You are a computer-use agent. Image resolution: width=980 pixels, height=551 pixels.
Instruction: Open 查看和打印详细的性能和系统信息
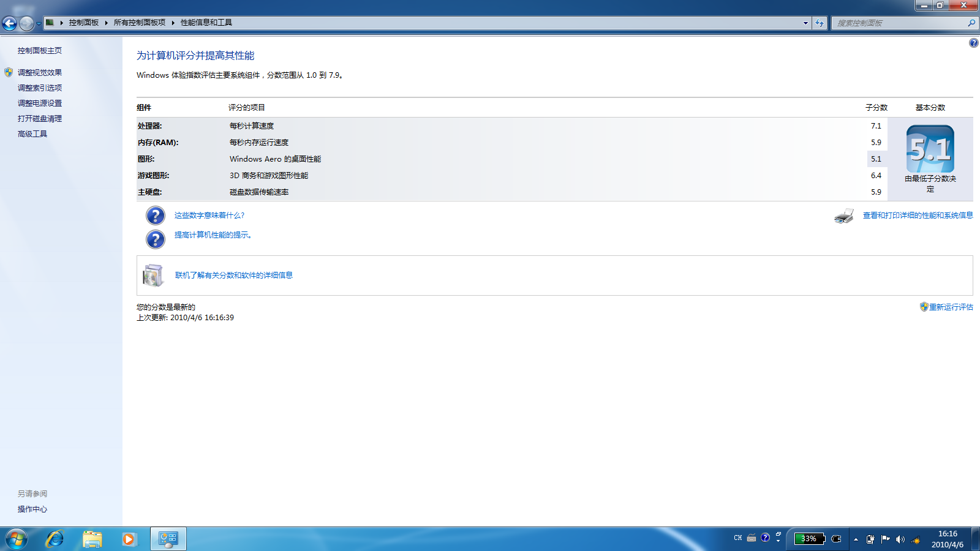pos(918,216)
